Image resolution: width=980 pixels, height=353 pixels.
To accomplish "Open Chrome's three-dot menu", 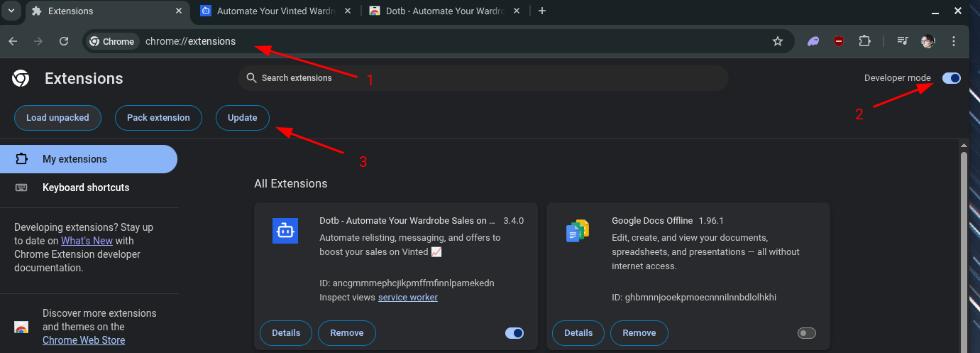I will coord(954,41).
